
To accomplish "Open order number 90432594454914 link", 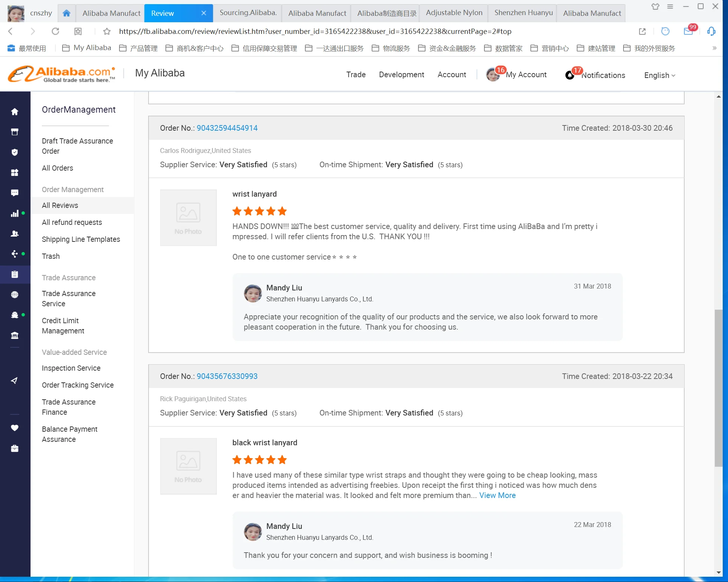I will click(x=227, y=128).
